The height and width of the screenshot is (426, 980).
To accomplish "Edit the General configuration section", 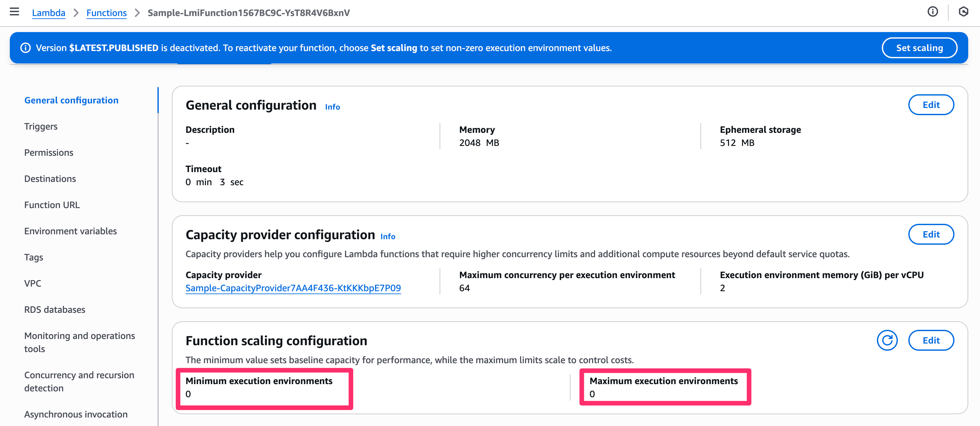I will click(x=931, y=105).
